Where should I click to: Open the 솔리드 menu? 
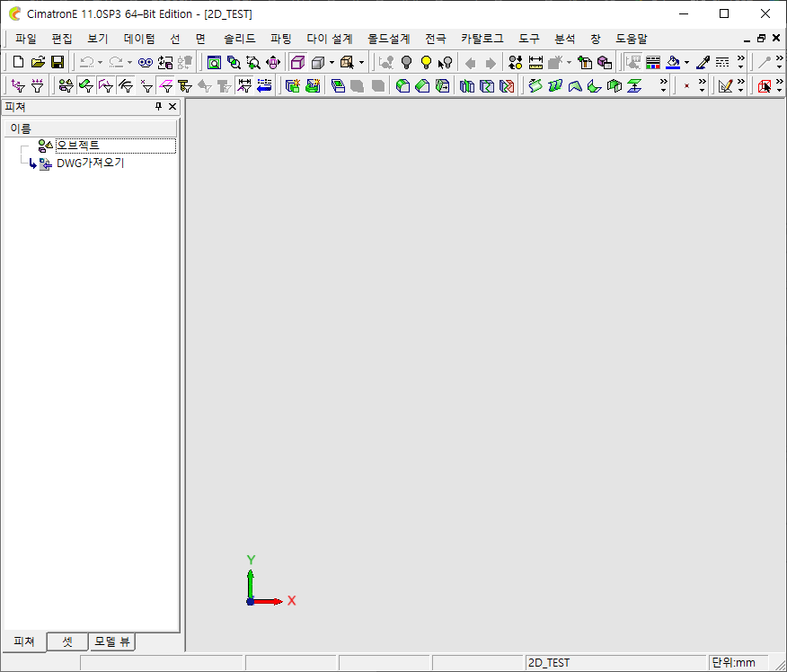tap(239, 39)
